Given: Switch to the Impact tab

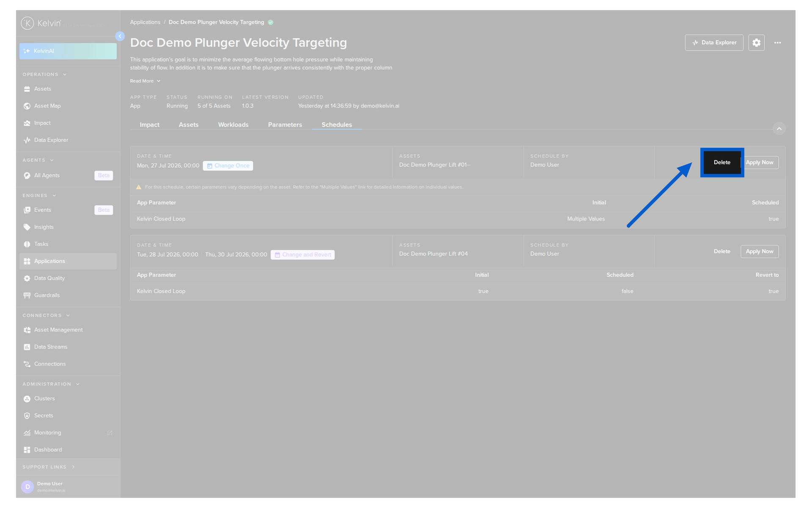Looking at the screenshot, I should pyautogui.click(x=149, y=125).
